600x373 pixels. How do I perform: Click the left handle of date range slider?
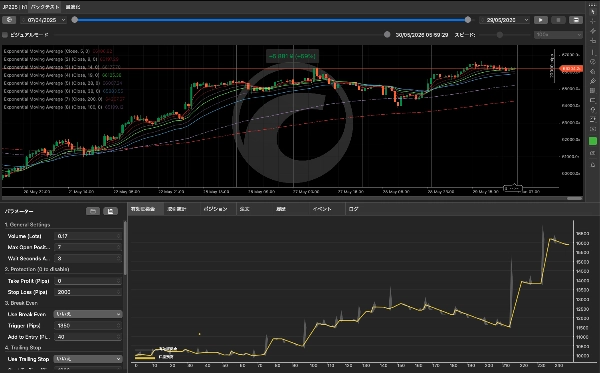click(75, 20)
